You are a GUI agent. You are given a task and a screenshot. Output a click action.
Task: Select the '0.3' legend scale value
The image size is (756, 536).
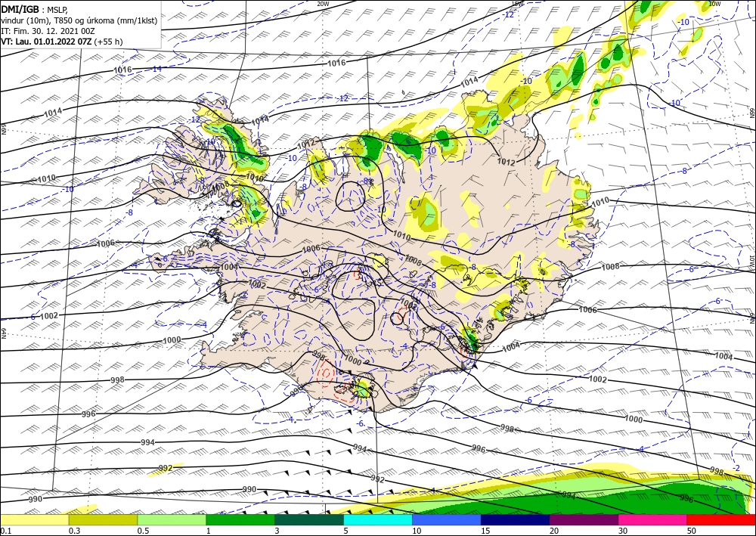(x=74, y=531)
